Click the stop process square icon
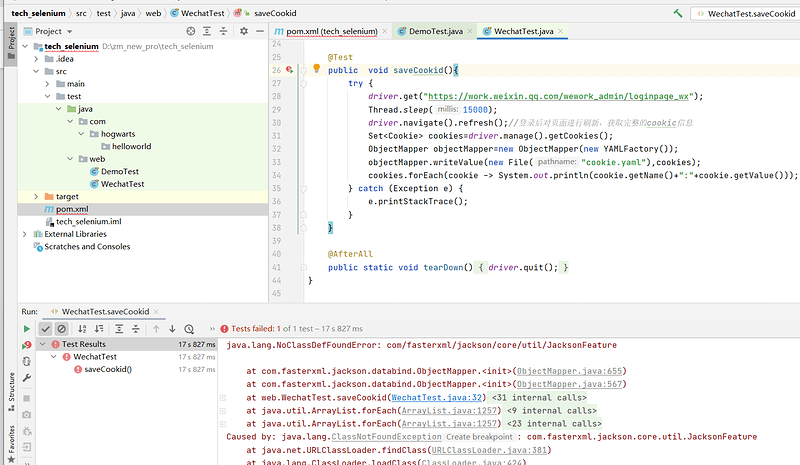 27,398
